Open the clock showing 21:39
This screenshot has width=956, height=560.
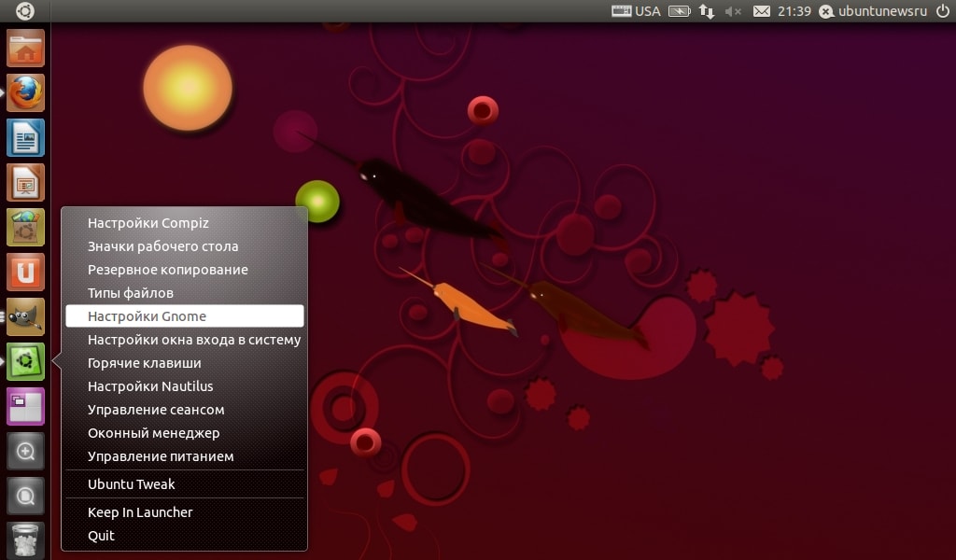coord(794,11)
